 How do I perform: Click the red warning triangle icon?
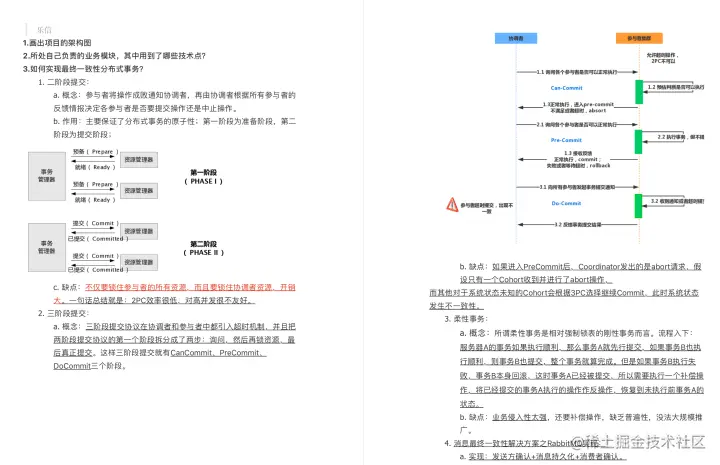452,204
